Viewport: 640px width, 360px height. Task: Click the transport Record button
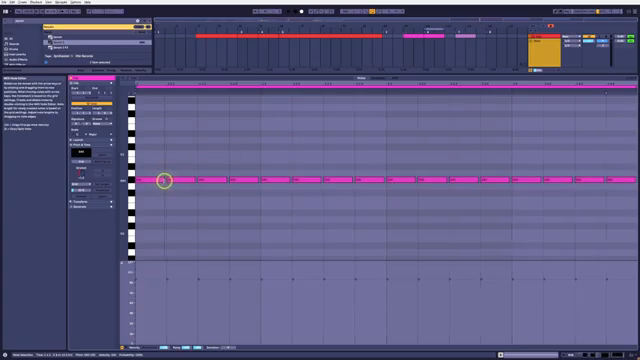(302, 11)
